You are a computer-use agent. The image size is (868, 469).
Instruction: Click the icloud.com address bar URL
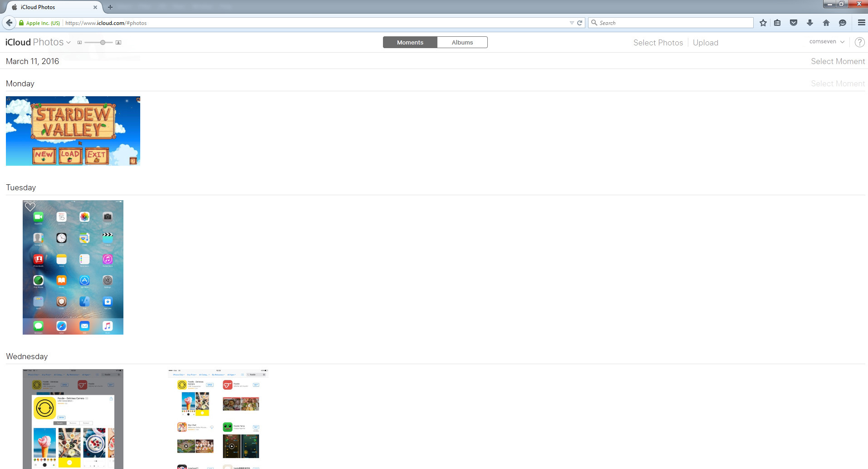click(106, 23)
